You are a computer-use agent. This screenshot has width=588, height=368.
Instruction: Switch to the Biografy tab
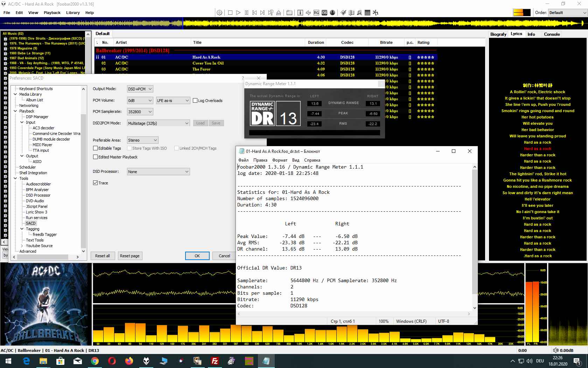pyautogui.click(x=498, y=34)
